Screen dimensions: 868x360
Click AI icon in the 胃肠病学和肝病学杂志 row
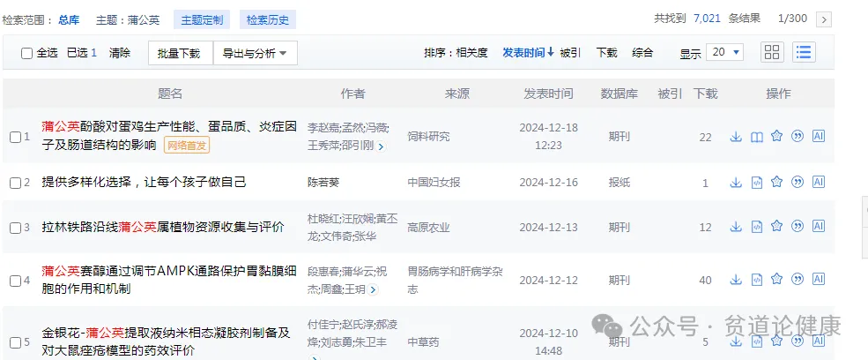[818, 280]
